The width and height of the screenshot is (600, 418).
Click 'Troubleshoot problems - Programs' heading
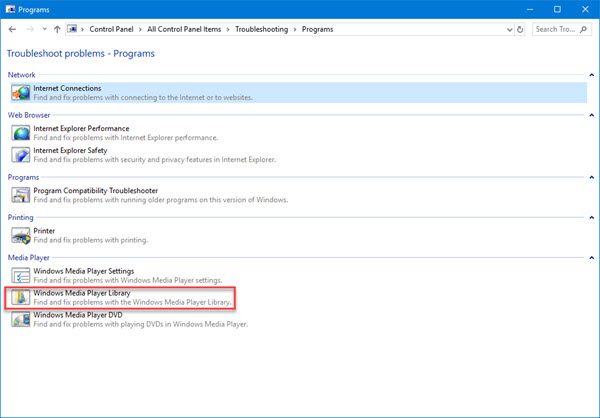[x=81, y=54]
